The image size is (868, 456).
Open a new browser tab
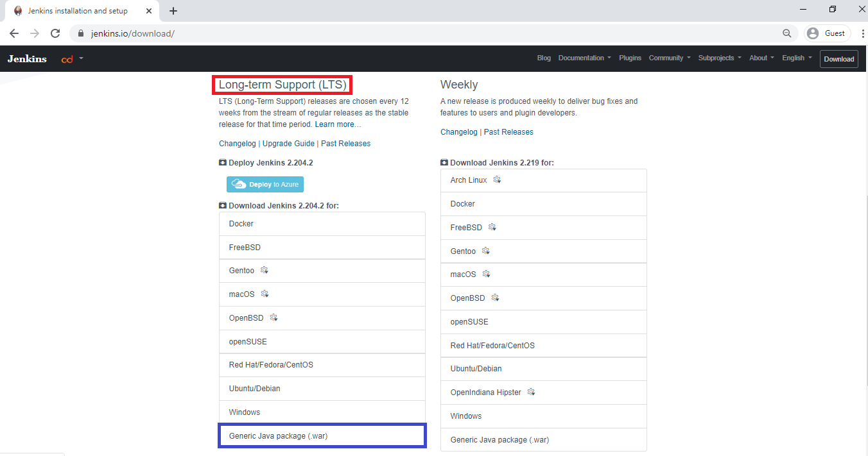[173, 11]
